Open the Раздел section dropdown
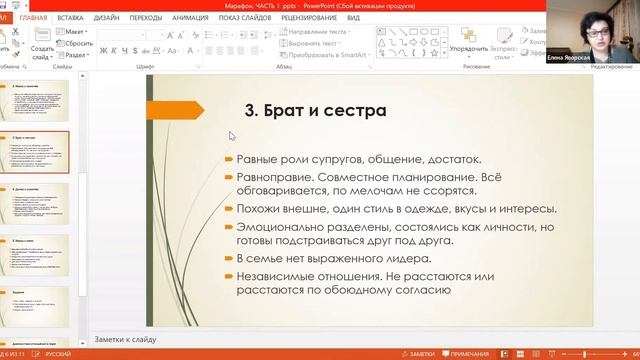This screenshot has width=640, height=360. (x=72, y=55)
